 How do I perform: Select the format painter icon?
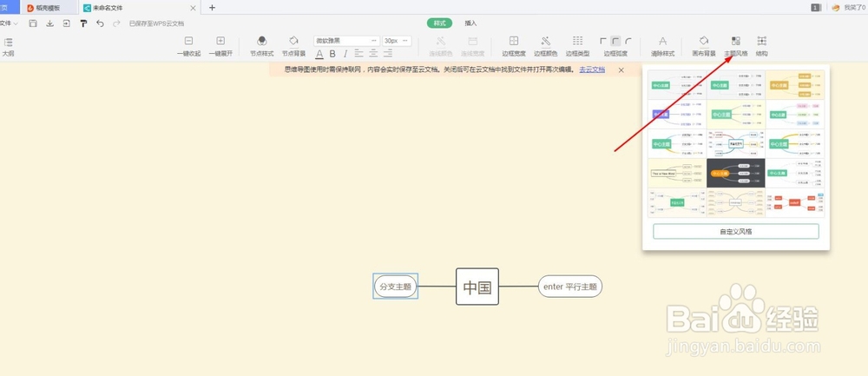point(83,23)
